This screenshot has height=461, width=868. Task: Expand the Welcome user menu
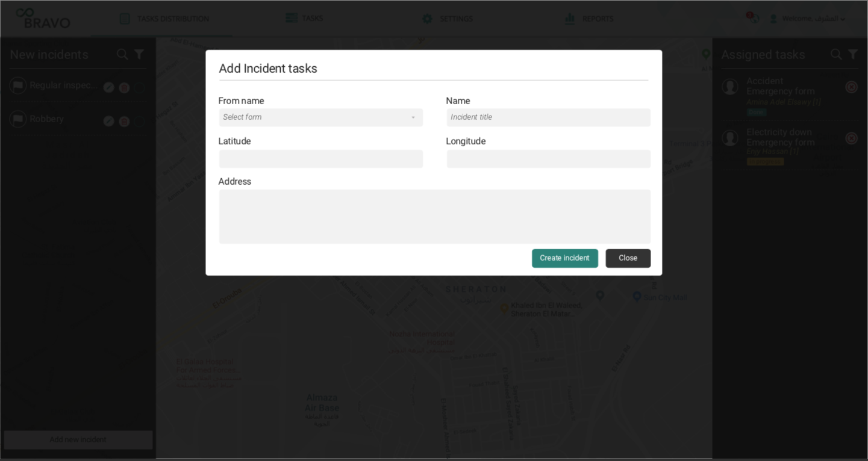pos(813,19)
